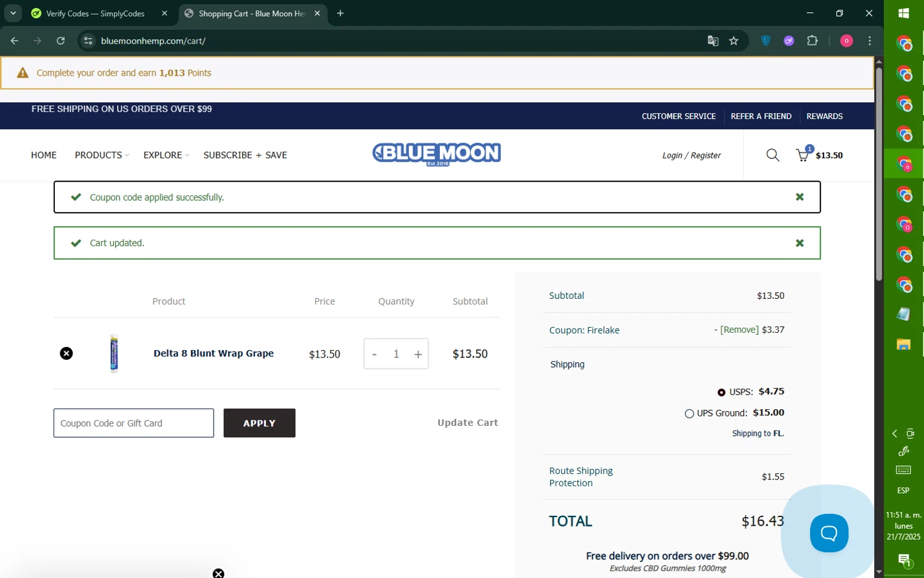Go to the HOME menu item
924x578 pixels.
44,155
